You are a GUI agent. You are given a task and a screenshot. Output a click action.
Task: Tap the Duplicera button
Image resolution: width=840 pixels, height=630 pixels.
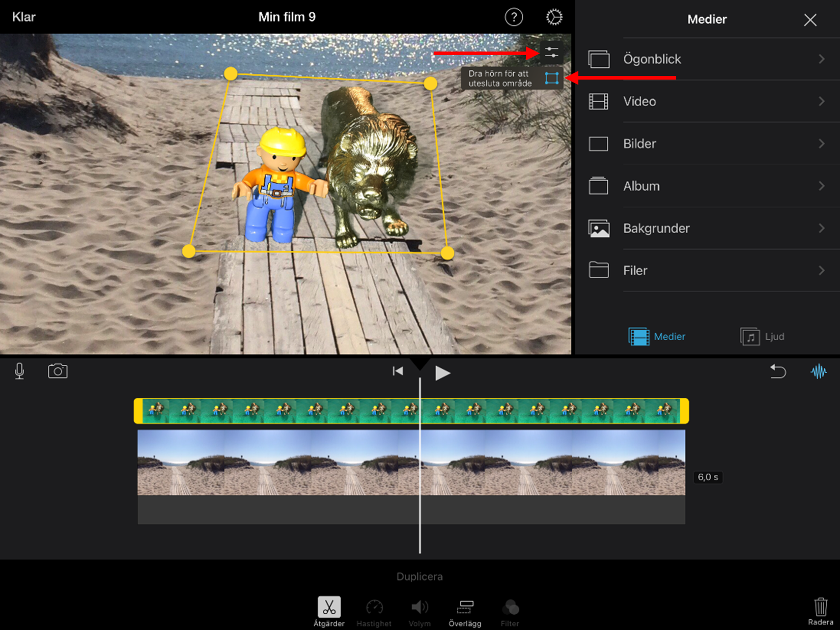420,576
